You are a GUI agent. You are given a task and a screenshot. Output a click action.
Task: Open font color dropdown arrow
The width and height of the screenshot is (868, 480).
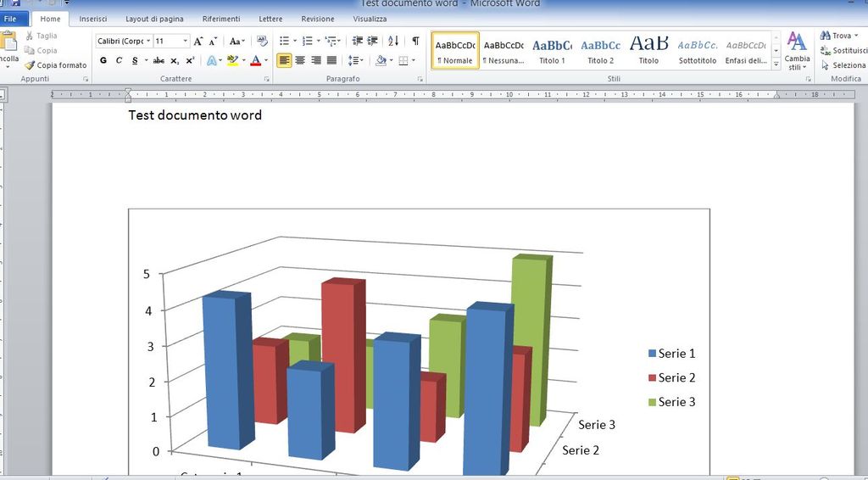(266, 60)
